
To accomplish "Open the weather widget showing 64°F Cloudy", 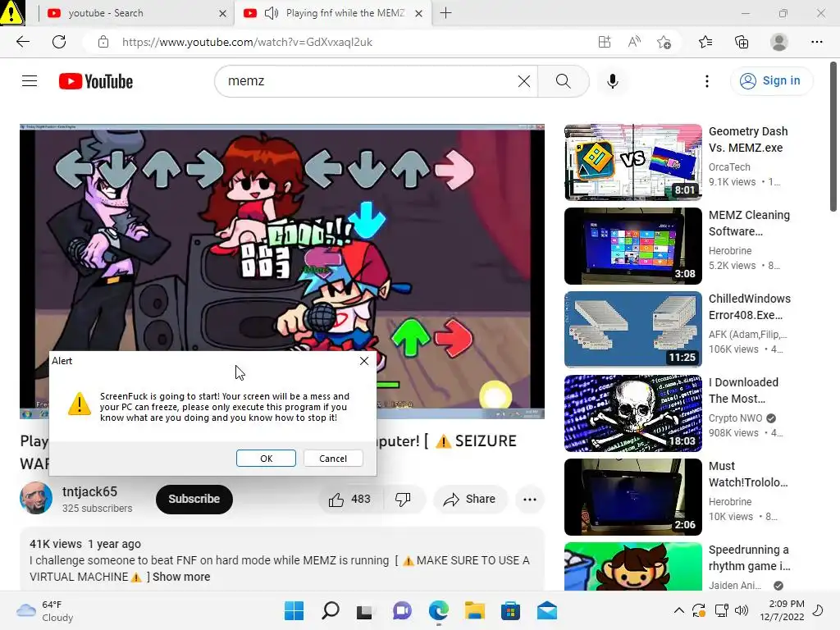I will click(x=44, y=610).
